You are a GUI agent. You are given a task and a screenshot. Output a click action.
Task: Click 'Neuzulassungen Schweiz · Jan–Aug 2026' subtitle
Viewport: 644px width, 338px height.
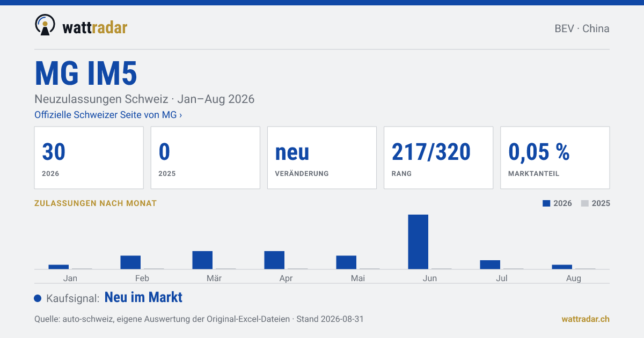144,99
